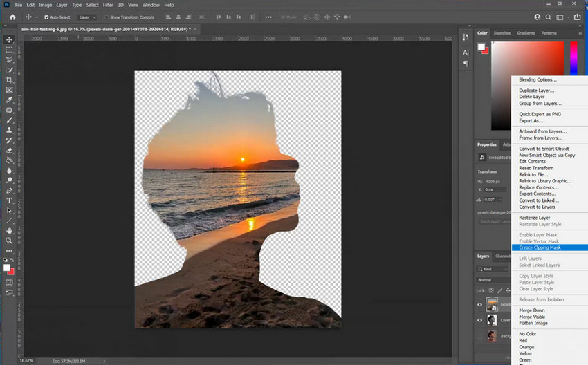Switch to the Patterns tab

(549, 33)
